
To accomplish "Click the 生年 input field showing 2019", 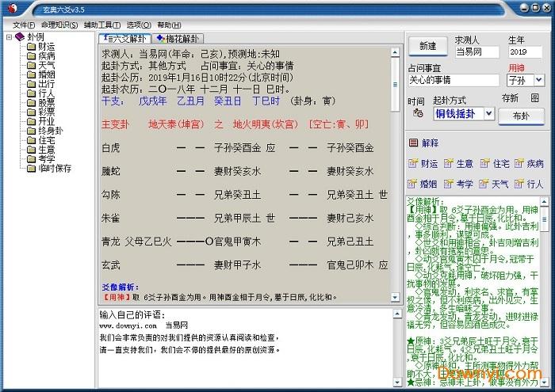I will click(x=525, y=52).
